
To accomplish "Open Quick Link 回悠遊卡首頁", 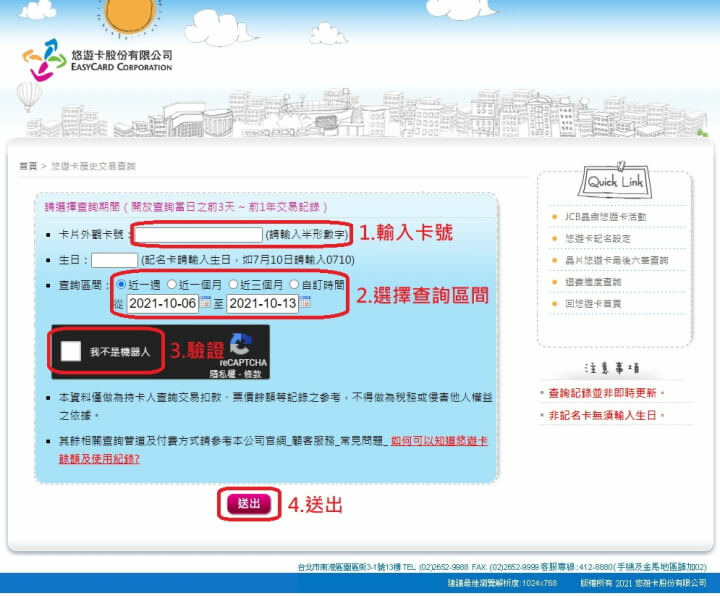I will pos(593,304).
